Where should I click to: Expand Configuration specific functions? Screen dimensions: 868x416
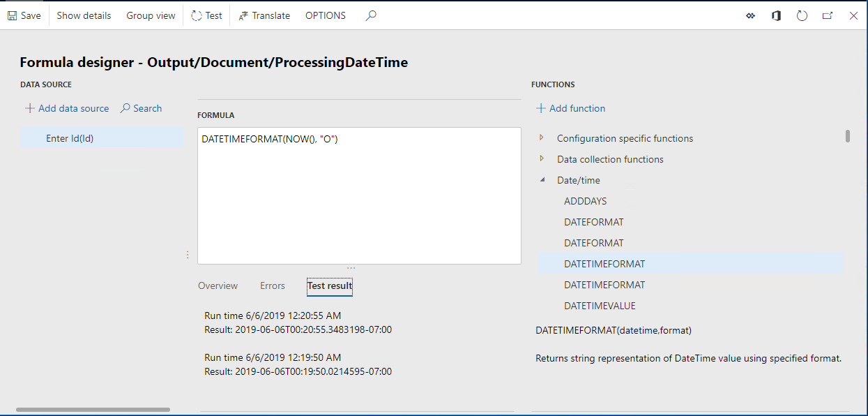(x=542, y=138)
